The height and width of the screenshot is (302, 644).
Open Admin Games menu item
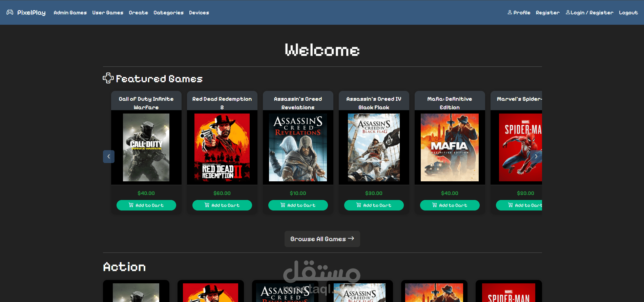(x=70, y=13)
